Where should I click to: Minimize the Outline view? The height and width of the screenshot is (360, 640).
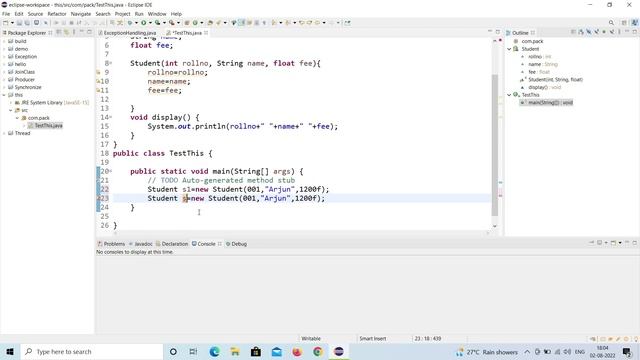click(x=627, y=32)
